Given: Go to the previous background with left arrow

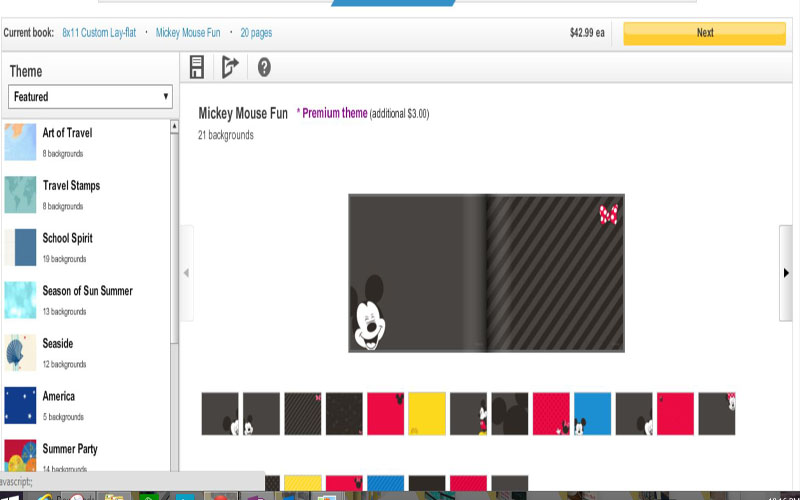Looking at the screenshot, I should tap(187, 273).
